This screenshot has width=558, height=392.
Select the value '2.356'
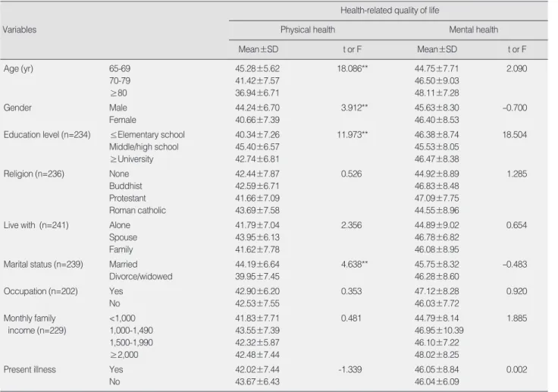(x=351, y=225)
